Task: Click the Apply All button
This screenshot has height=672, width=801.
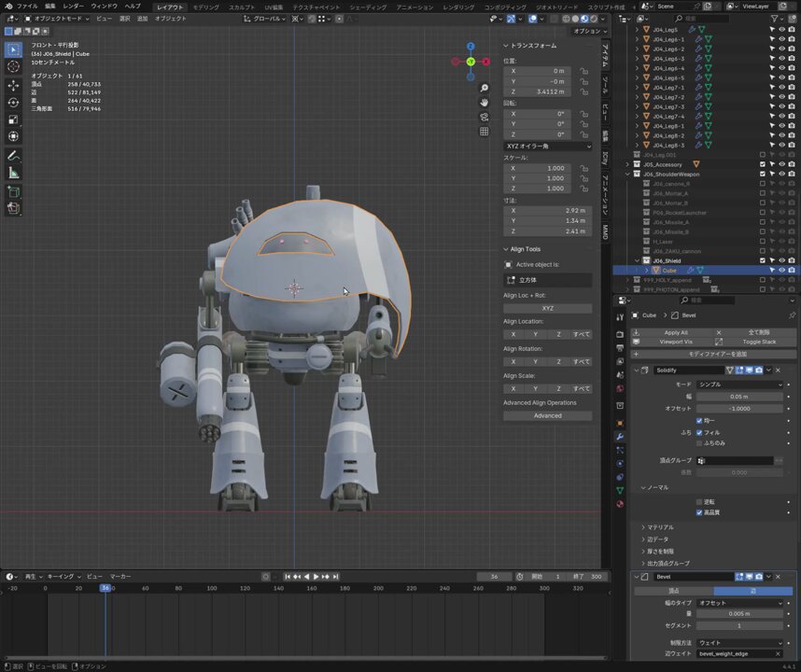Action: click(x=672, y=332)
